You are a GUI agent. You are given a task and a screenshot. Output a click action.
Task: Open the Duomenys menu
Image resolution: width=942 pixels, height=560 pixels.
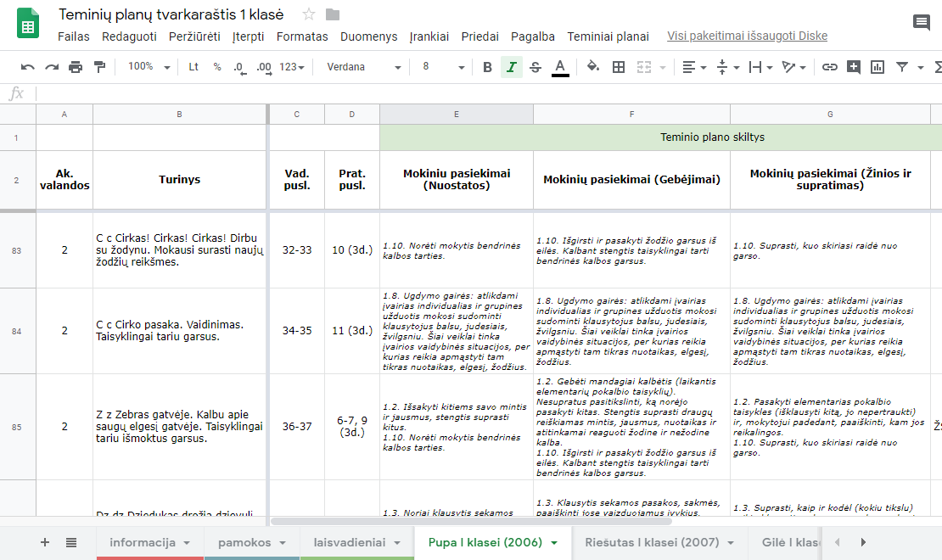pyautogui.click(x=369, y=36)
